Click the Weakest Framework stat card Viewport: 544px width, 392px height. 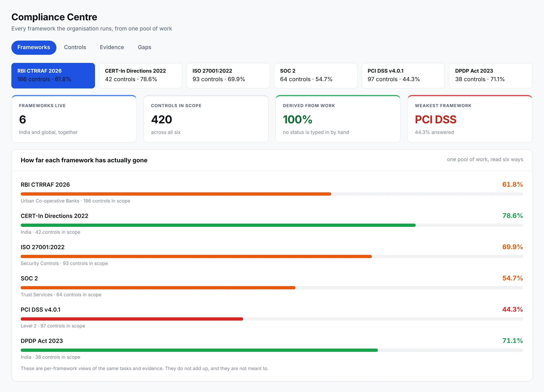click(x=470, y=119)
